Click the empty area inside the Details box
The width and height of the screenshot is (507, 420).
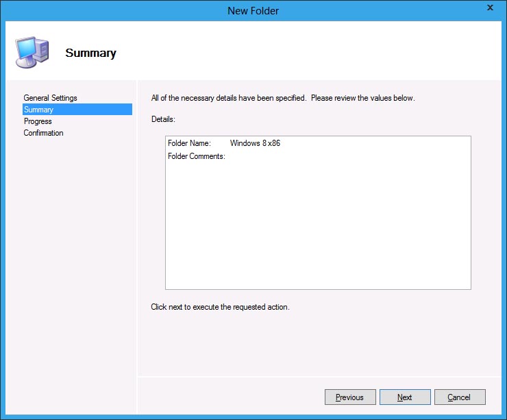point(318,226)
